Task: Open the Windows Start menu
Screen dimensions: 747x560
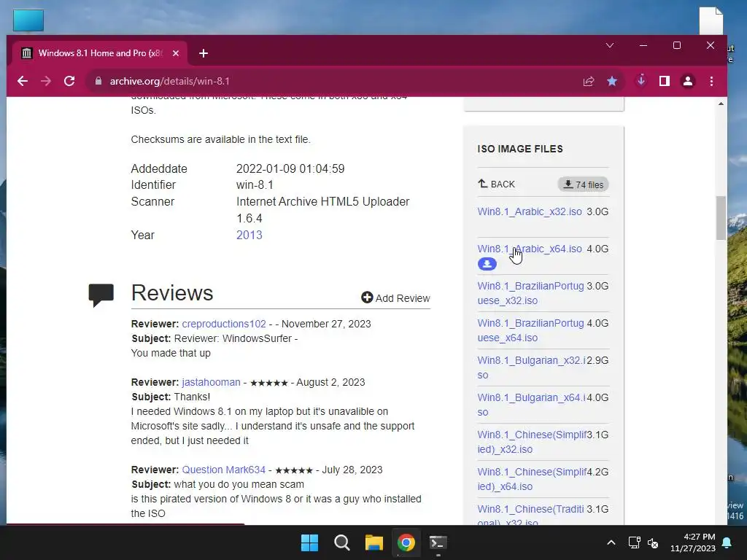Action: (309, 542)
